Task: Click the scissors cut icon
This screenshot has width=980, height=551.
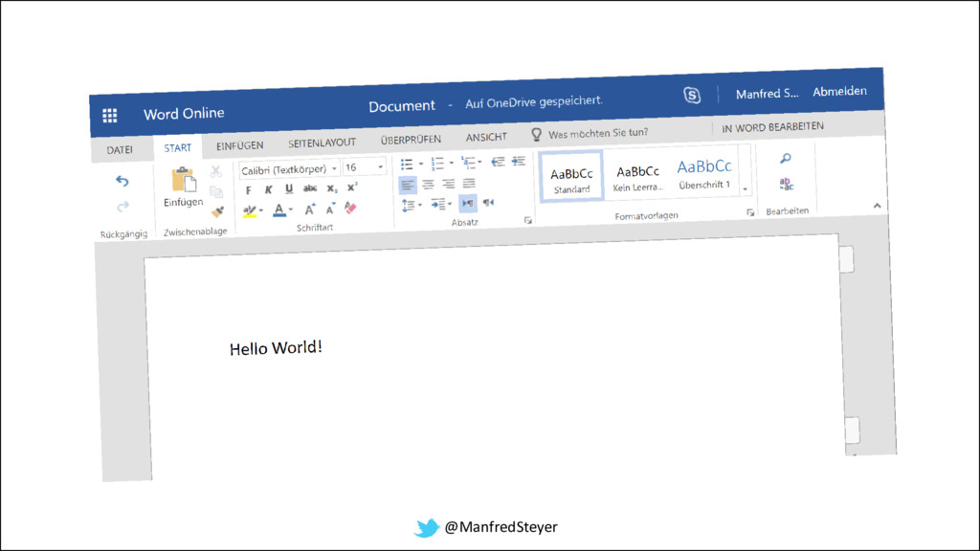Action: 215,171
